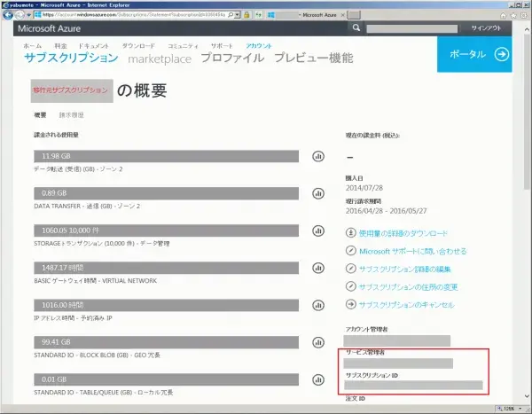Click the pencil icon beside subscription address change
Viewport: 532px width, 414px height.
coord(350,286)
